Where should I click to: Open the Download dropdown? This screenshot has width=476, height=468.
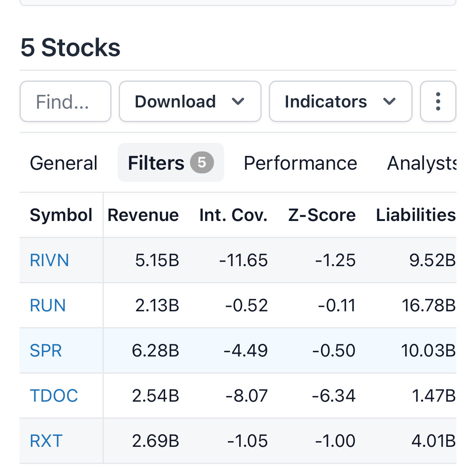coord(190,101)
